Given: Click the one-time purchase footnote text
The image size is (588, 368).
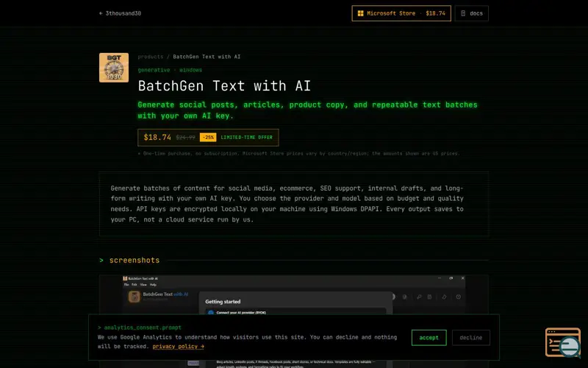Looking at the screenshot, I should 298,154.
